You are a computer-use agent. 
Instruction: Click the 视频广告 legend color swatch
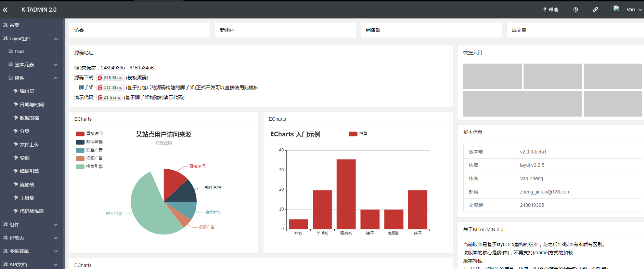[x=80, y=158]
